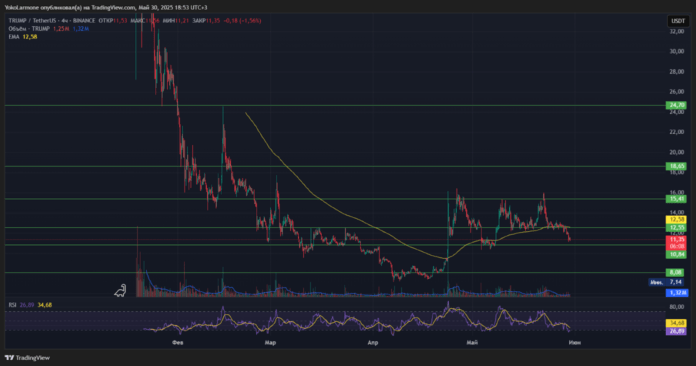Click the 32,00 price axis tick
The width and height of the screenshot is (696, 366).
tap(676, 31)
